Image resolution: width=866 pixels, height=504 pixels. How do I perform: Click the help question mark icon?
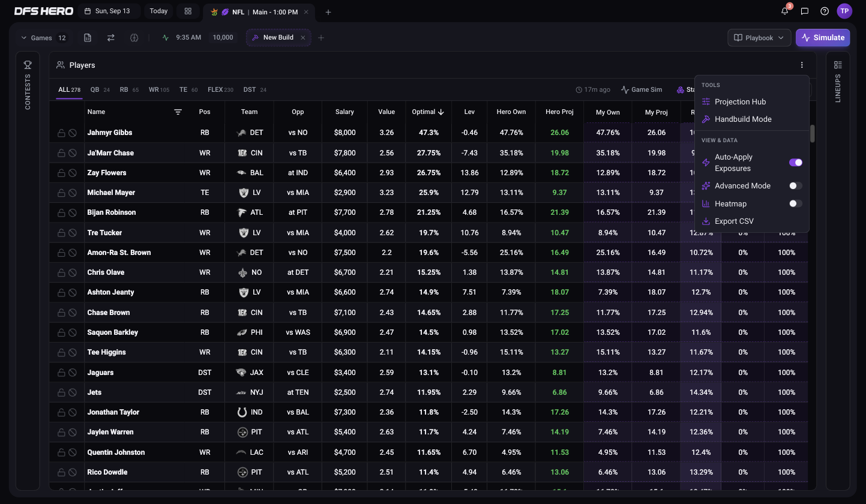825,11
